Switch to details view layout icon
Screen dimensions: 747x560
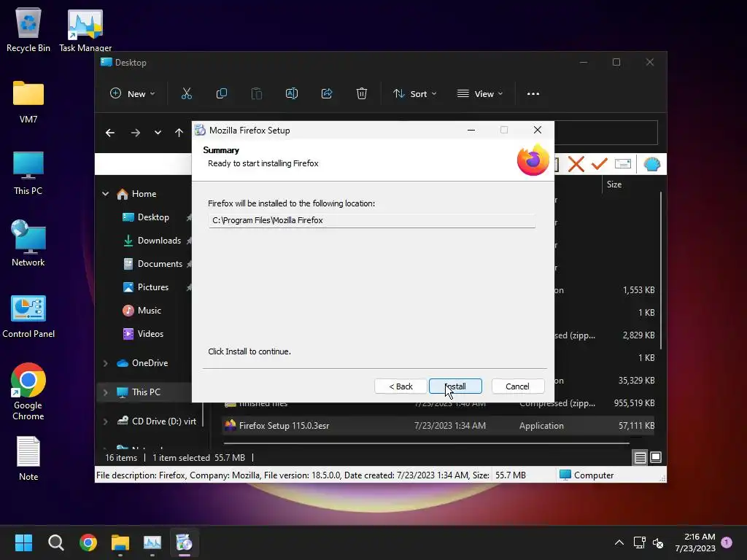pyautogui.click(x=640, y=458)
